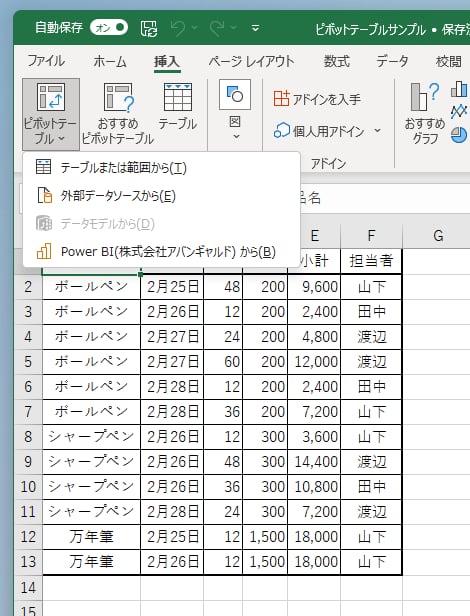The width and height of the screenshot is (470, 616).
Task: Choose Power BI から(B) menu item
Action: point(161,251)
